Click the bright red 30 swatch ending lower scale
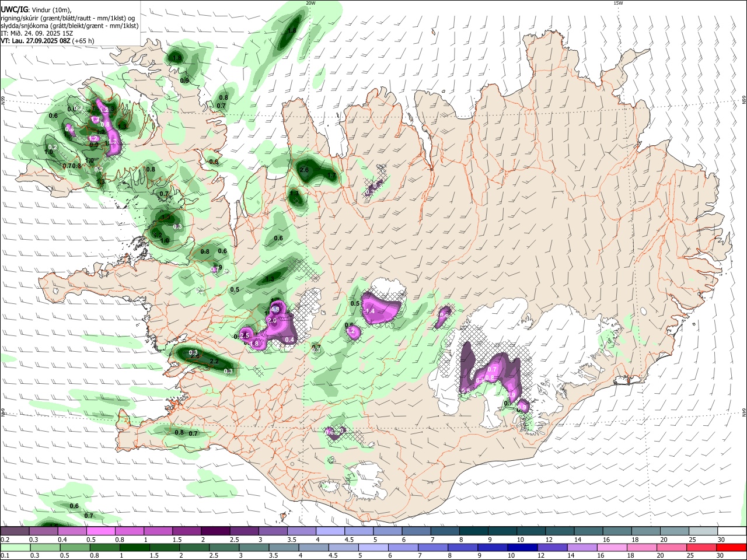 click(732, 547)
